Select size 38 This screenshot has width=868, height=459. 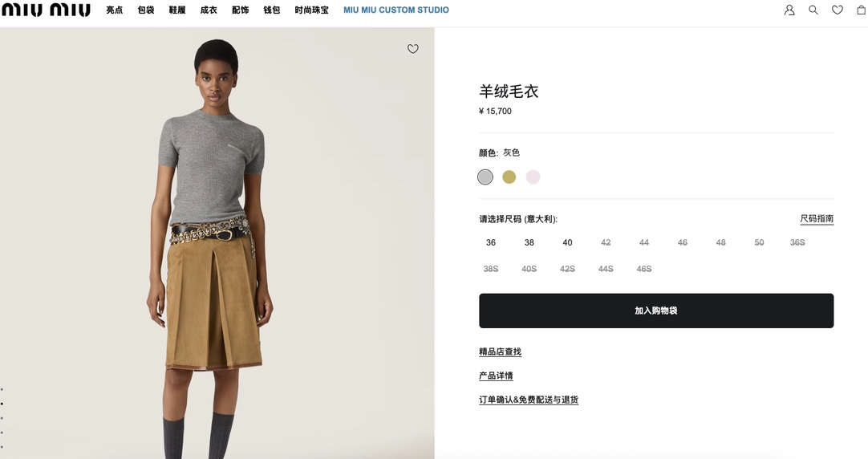529,242
